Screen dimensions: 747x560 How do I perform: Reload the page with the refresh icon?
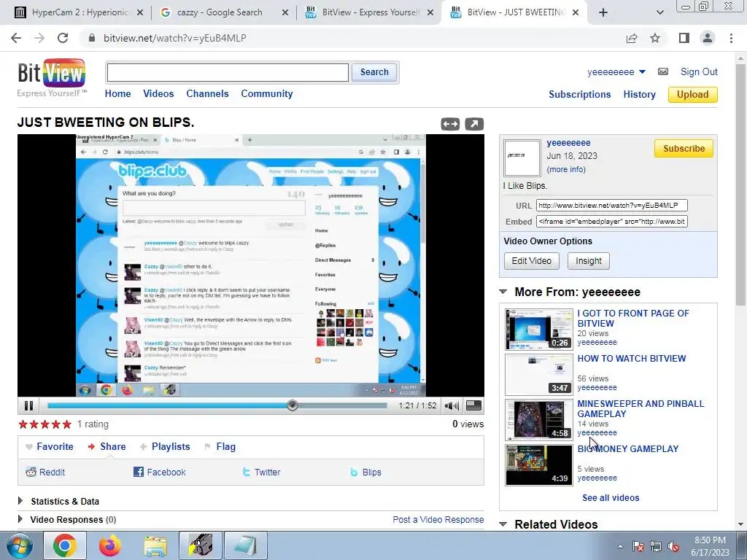tap(63, 38)
